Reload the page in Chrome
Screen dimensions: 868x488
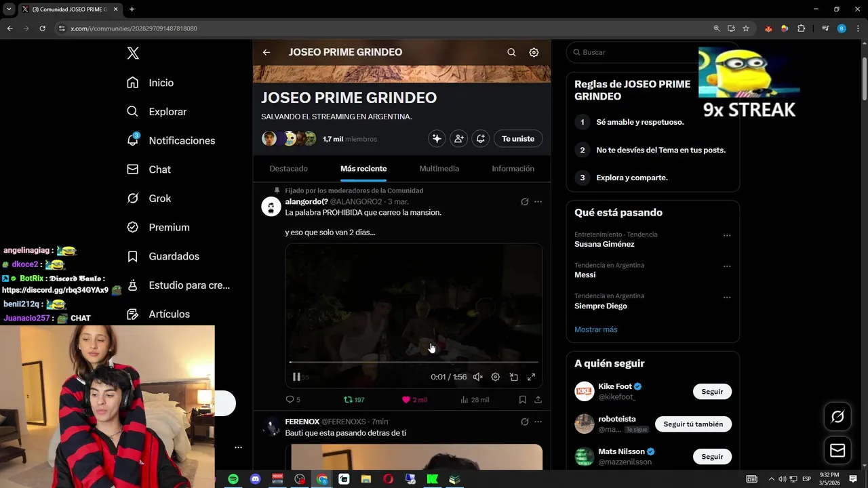(x=42, y=28)
